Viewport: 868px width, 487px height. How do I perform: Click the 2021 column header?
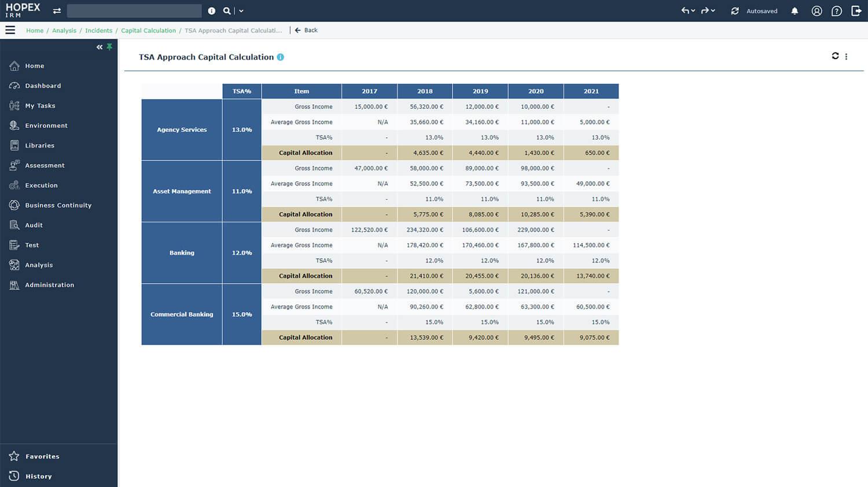(591, 91)
